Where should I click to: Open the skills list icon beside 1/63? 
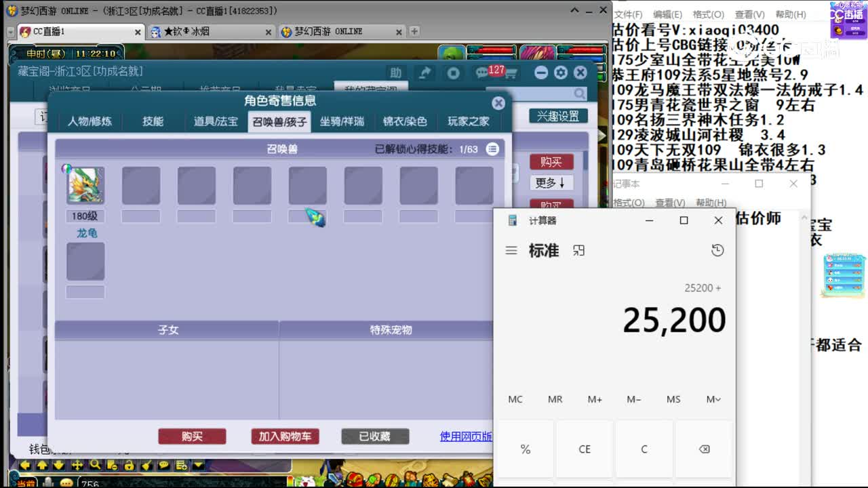tap(492, 149)
